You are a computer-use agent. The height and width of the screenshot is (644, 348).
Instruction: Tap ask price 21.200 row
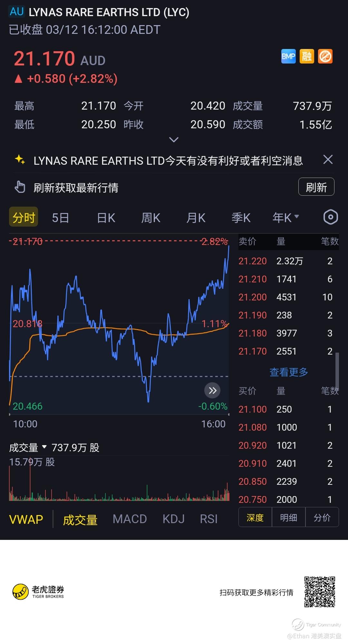pos(288,297)
